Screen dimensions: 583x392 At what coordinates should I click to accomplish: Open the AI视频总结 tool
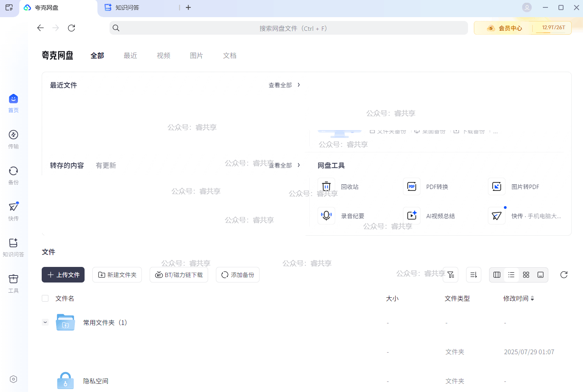coord(412,216)
